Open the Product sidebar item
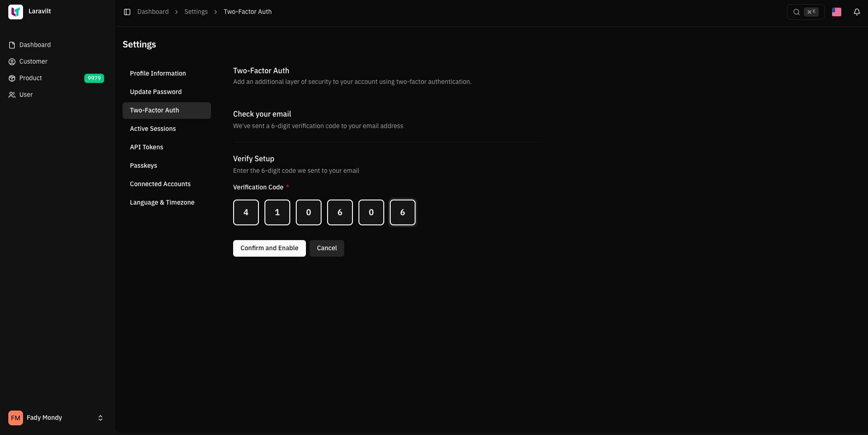Viewport: 868px width, 435px height. [30, 78]
